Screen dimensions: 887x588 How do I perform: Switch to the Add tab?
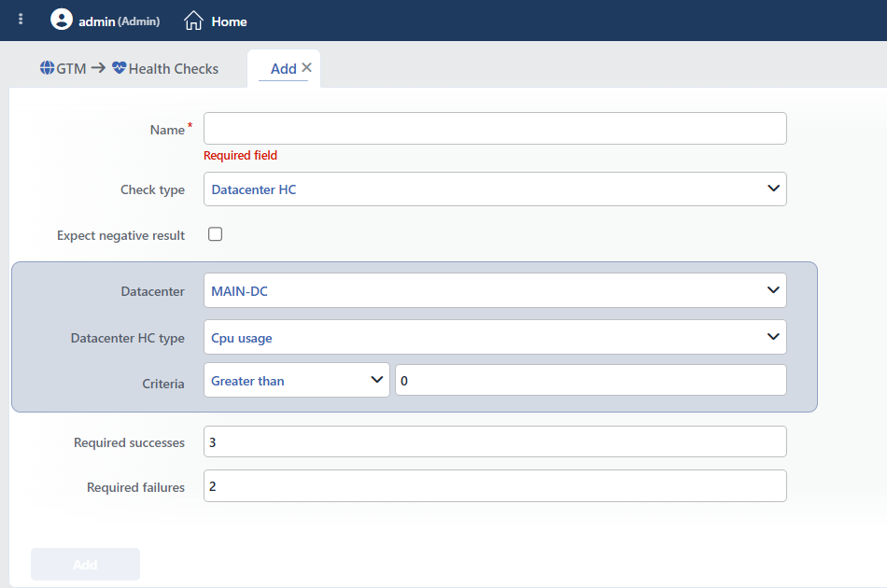pos(284,68)
